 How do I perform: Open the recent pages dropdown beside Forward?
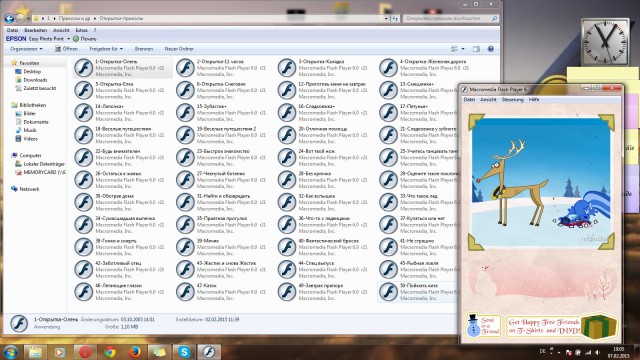28,18
